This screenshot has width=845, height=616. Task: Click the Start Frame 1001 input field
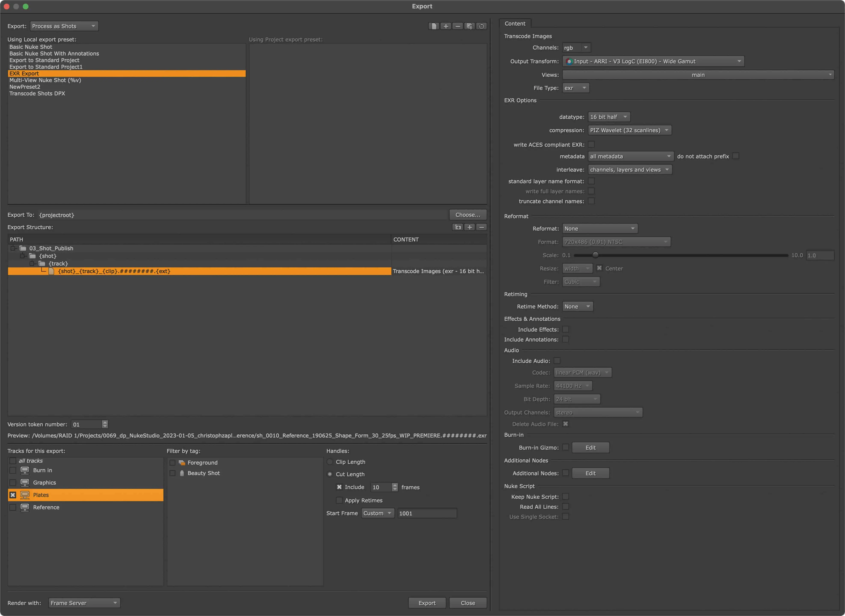[x=427, y=513]
